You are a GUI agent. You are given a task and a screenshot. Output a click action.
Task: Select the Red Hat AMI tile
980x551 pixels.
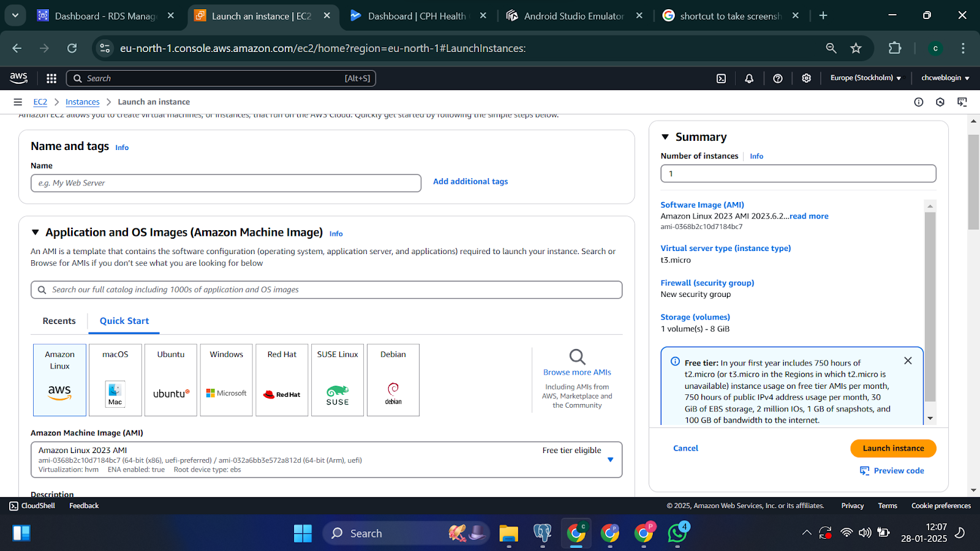[282, 380]
